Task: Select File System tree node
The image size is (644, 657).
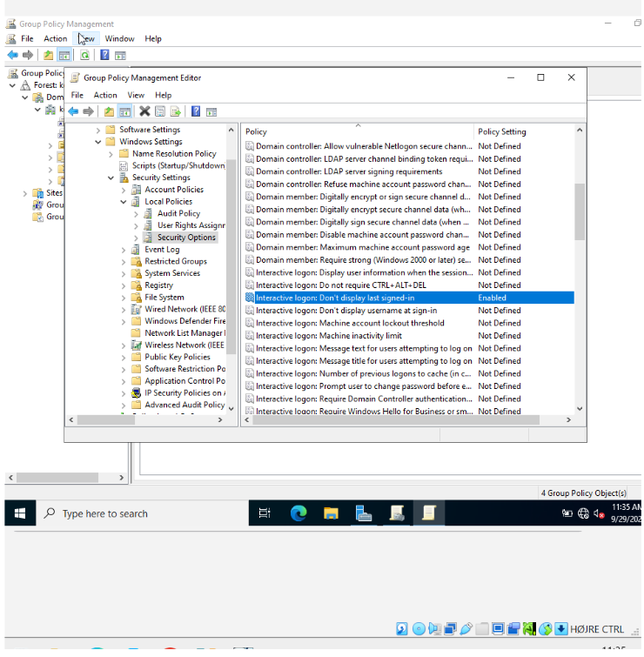Action: pyautogui.click(x=164, y=298)
